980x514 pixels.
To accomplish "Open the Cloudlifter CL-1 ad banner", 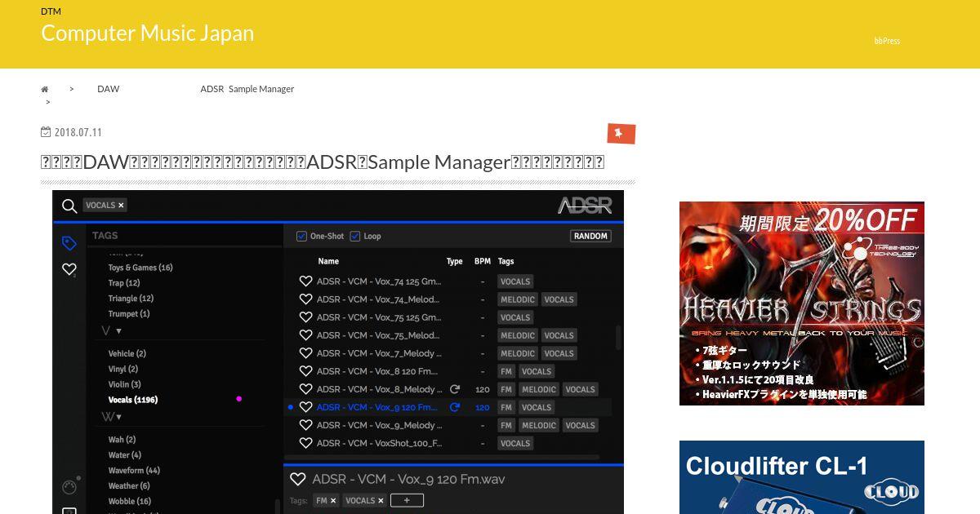I will (802, 477).
